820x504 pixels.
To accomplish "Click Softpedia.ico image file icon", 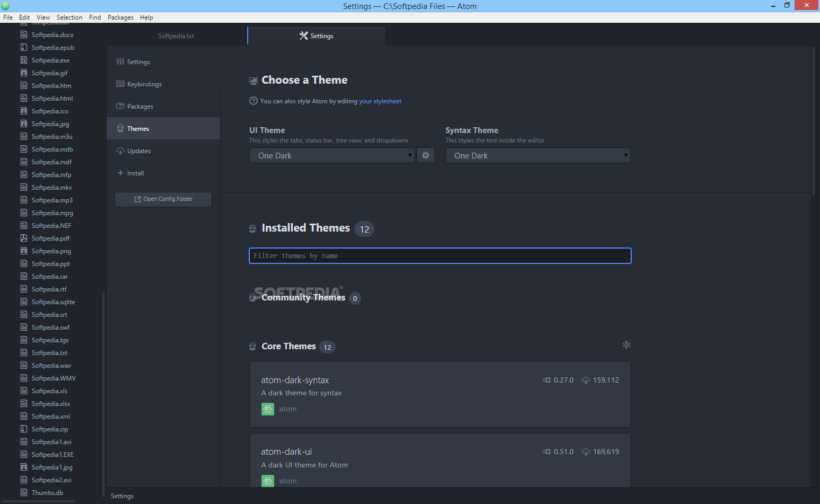I will click(24, 111).
